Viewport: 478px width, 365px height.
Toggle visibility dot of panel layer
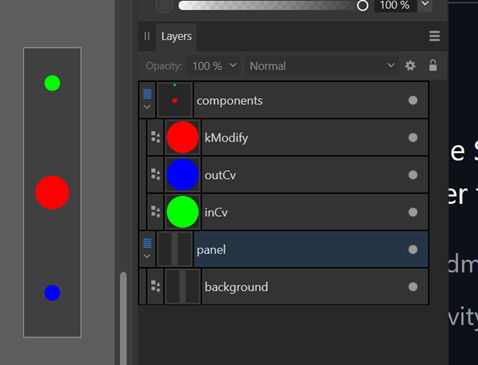(413, 250)
